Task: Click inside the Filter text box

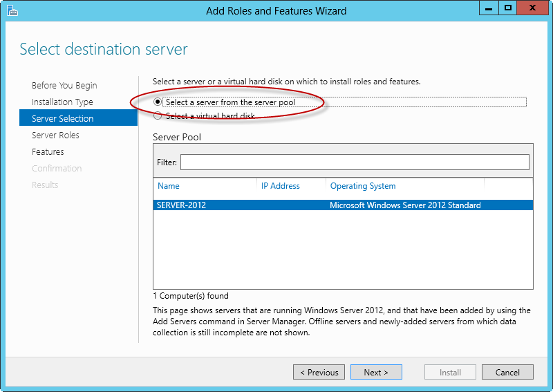Action: click(355, 162)
